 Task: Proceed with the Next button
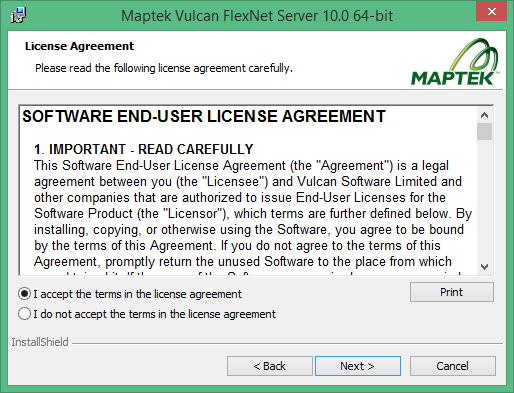[x=358, y=366]
